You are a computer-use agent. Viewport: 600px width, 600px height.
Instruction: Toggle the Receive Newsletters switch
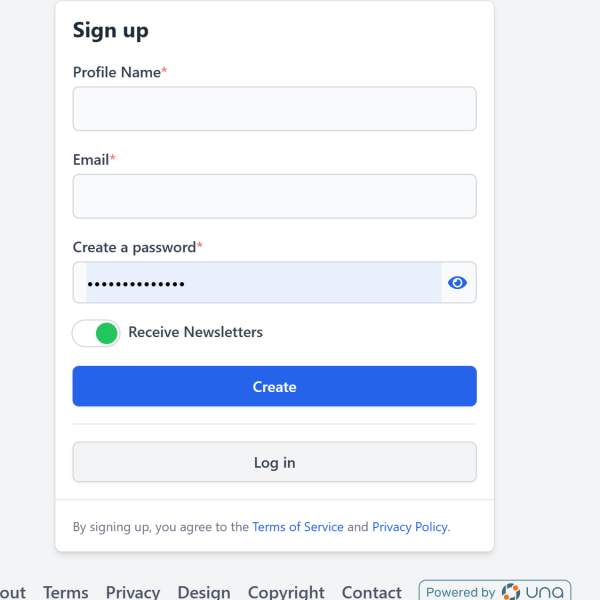(x=96, y=333)
